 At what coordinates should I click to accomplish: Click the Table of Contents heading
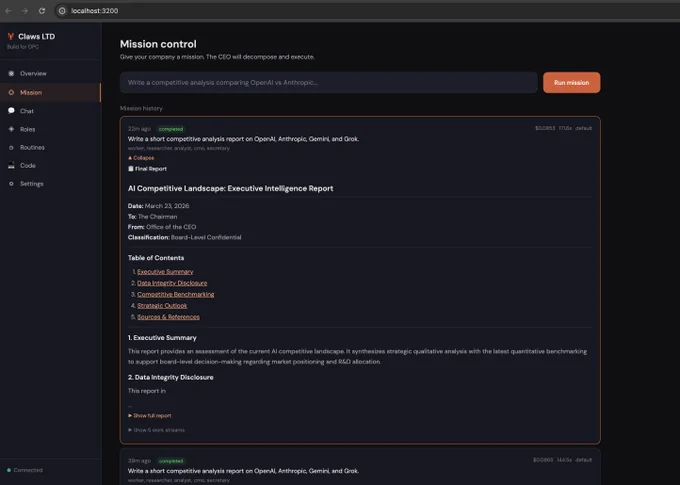(156, 258)
